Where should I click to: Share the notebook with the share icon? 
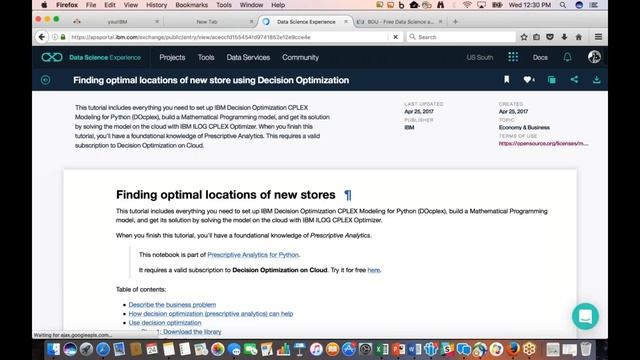(574, 80)
